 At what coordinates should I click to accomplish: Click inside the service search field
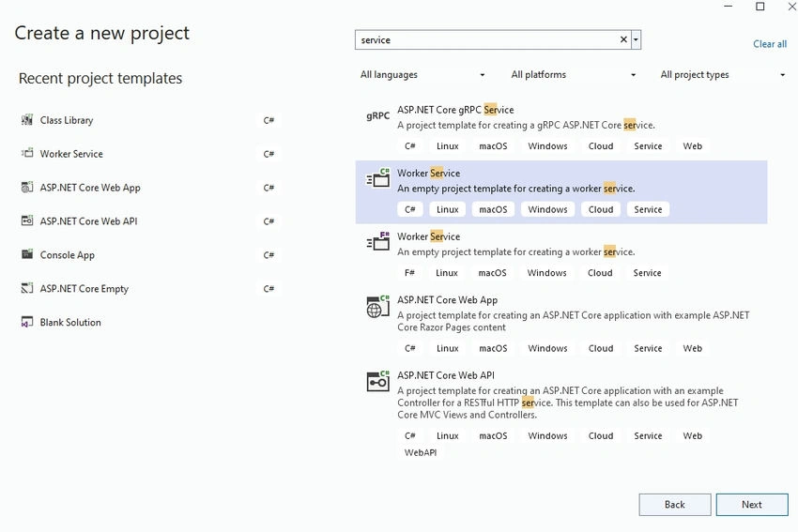click(486, 39)
